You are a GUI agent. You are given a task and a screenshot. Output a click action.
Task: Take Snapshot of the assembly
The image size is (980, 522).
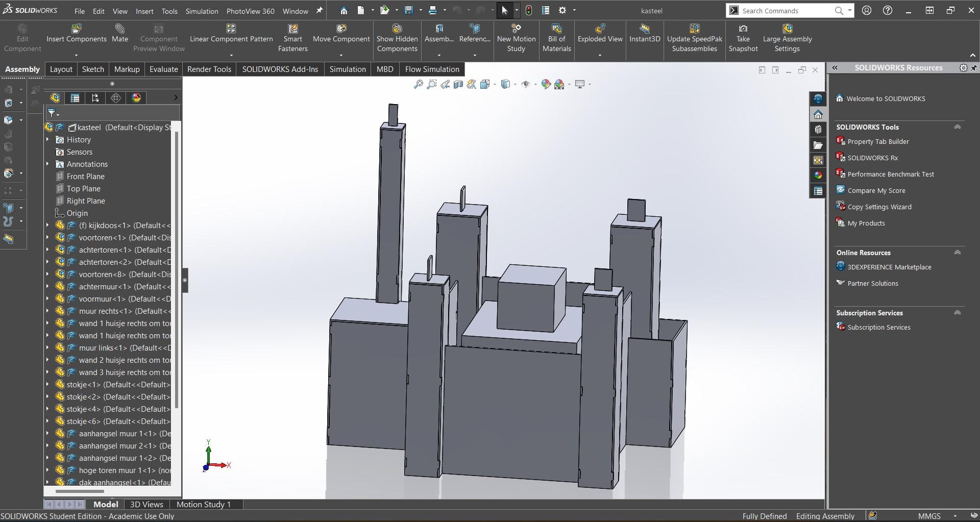(x=743, y=38)
